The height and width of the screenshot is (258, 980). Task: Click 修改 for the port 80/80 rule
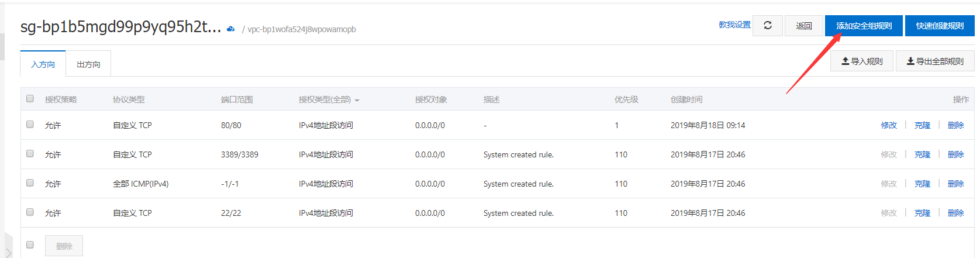889,125
